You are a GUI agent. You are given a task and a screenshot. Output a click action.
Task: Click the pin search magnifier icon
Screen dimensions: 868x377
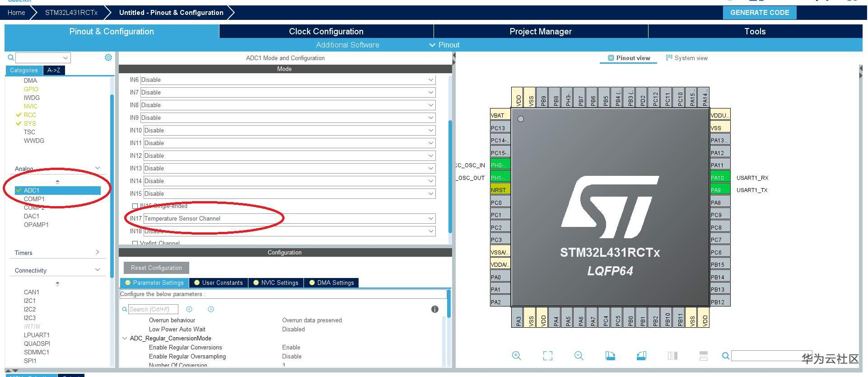click(x=726, y=356)
